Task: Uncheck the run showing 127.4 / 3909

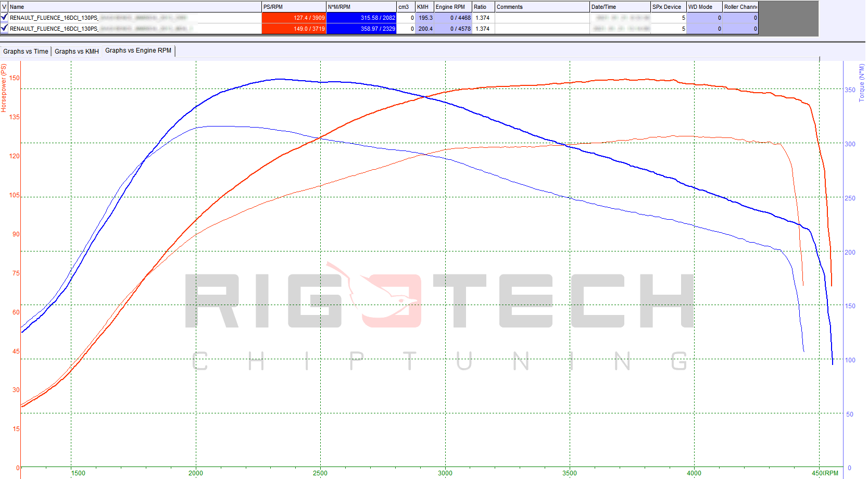Action: click(5, 17)
